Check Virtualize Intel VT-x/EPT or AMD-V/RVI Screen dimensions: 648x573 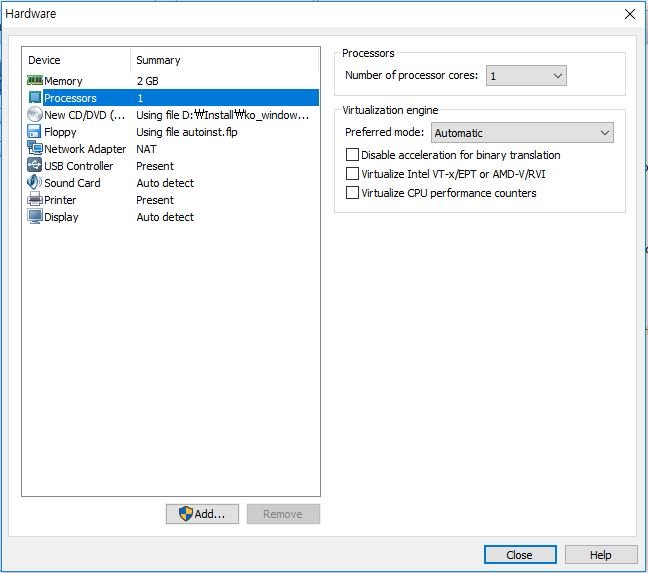[352, 174]
